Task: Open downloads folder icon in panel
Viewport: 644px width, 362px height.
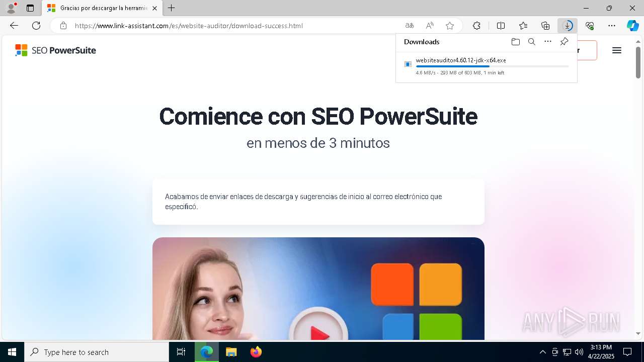Action: click(x=516, y=42)
